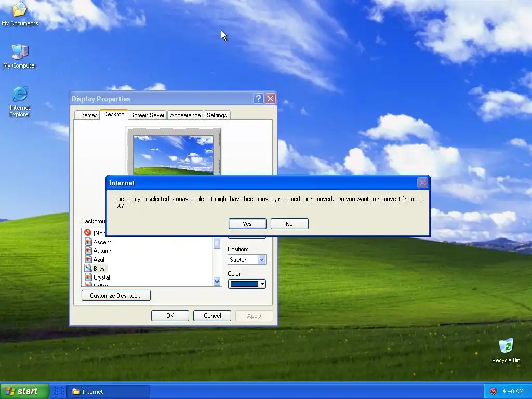532x399 pixels.
Task: Click the greyed Apply button
Action: [x=254, y=316]
